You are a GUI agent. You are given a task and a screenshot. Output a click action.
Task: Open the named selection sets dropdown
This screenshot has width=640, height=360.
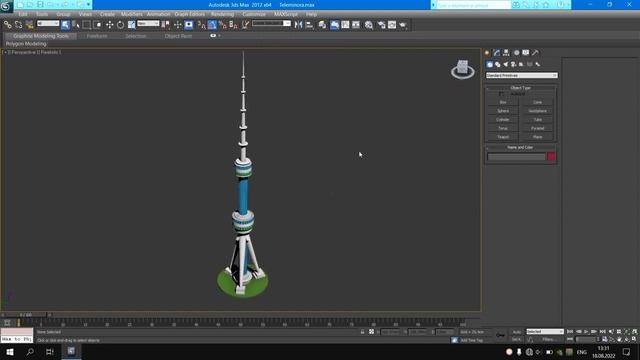(x=271, y=24)
